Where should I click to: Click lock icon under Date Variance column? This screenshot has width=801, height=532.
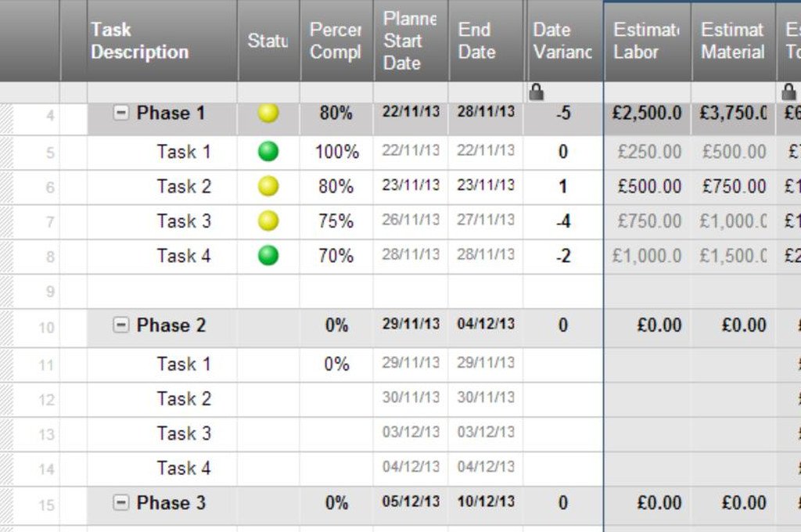537,92
